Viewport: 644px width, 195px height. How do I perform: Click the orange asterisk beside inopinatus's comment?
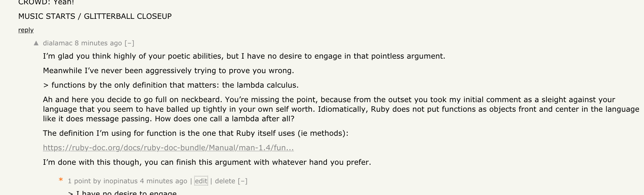[61, 180]
